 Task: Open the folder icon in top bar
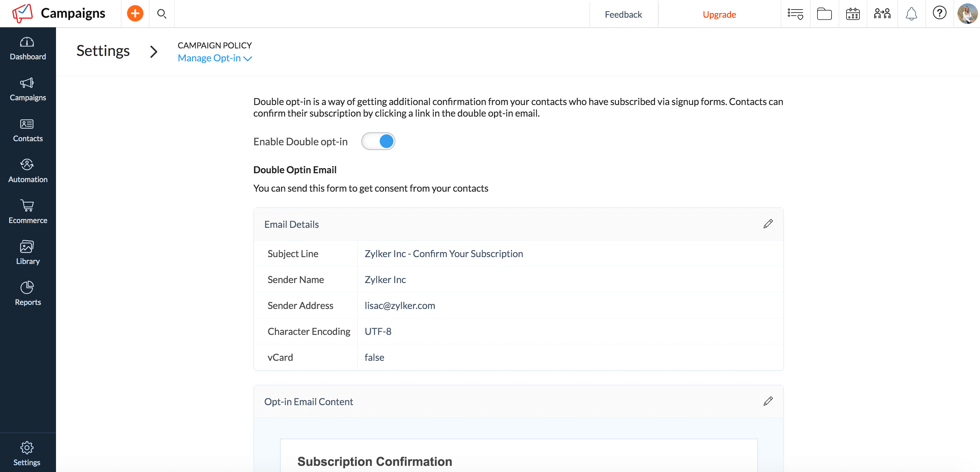point(824,14)
